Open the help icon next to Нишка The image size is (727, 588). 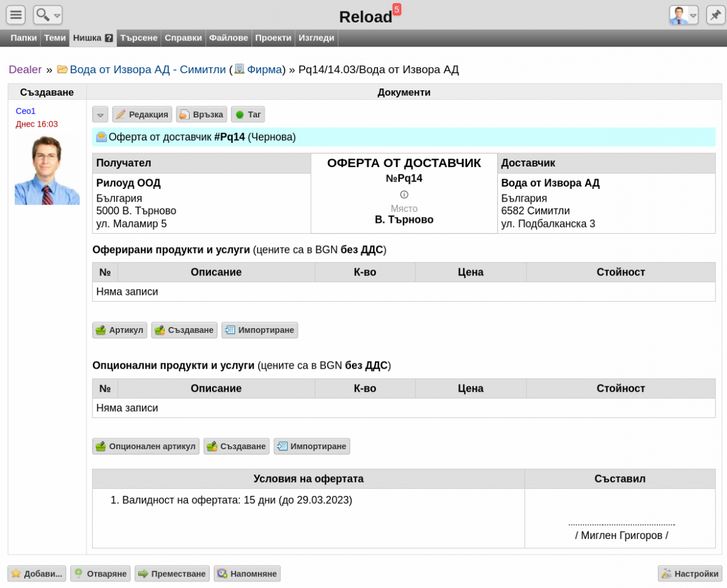(x=109, y=38)
